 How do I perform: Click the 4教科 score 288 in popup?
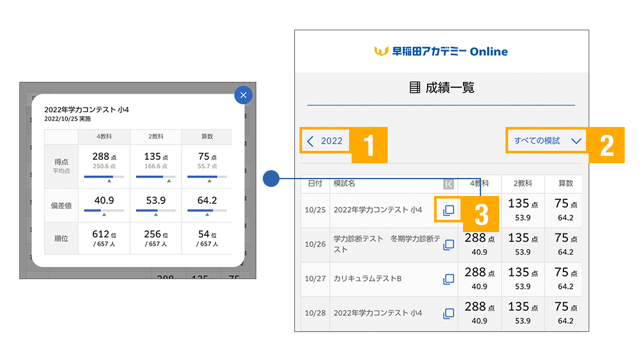coord(104,157)
